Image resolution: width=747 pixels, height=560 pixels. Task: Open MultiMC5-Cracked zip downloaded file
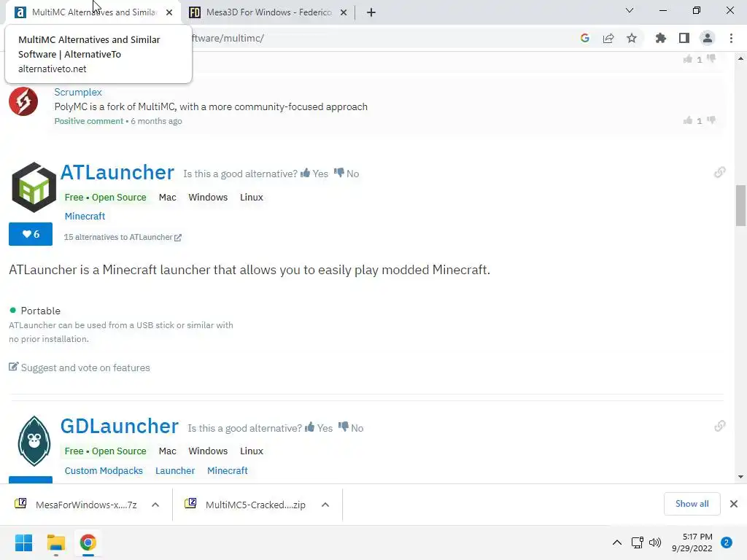247,505
